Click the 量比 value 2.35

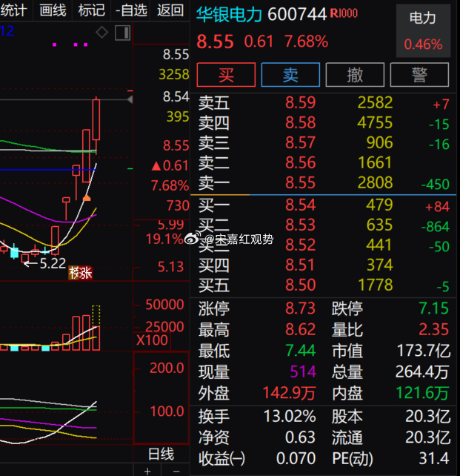(434, 329)
